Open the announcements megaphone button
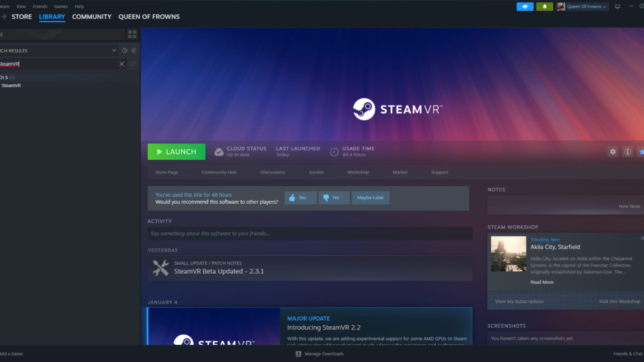 coord(525,7)
